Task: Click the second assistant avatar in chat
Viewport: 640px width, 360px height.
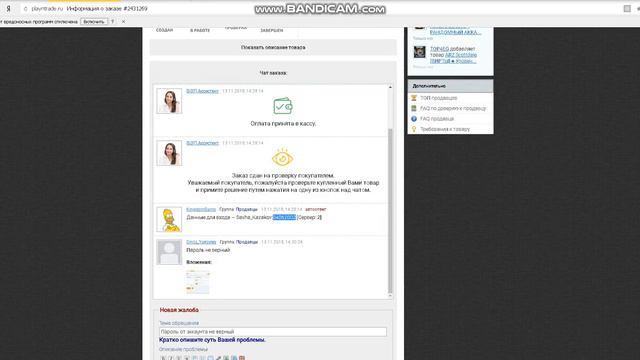Action: [169, 153]
